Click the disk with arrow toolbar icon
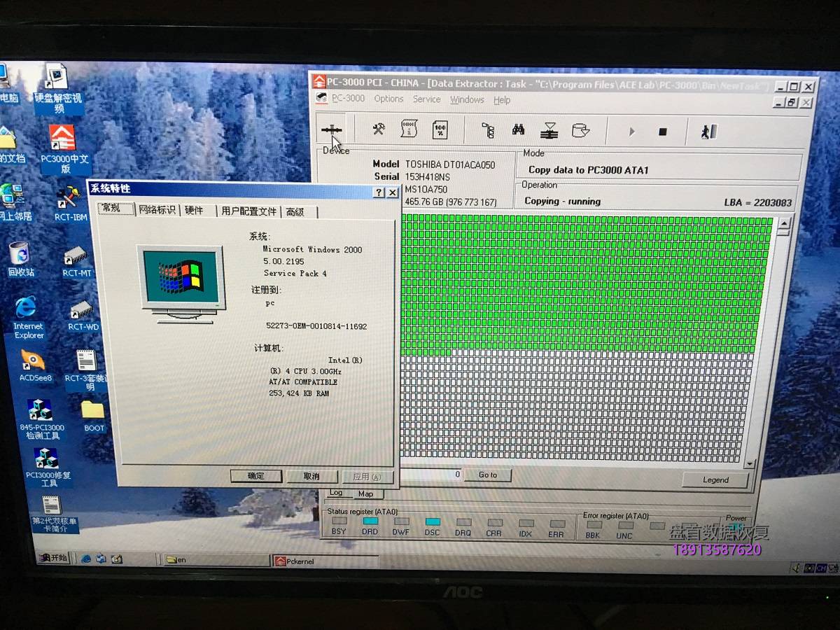This screenshot has height=630, width=840. 580,131
